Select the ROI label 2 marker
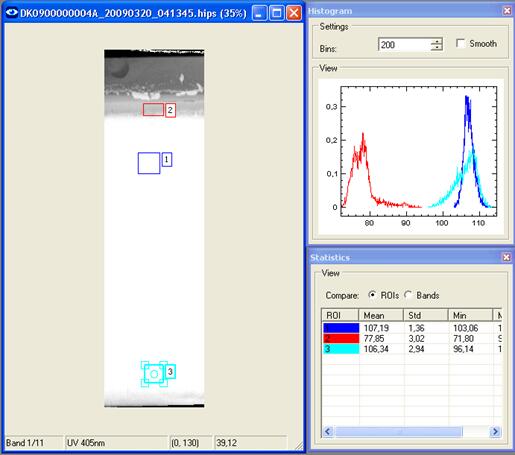This screenshot has height=455, width=515. coord(170,110)
